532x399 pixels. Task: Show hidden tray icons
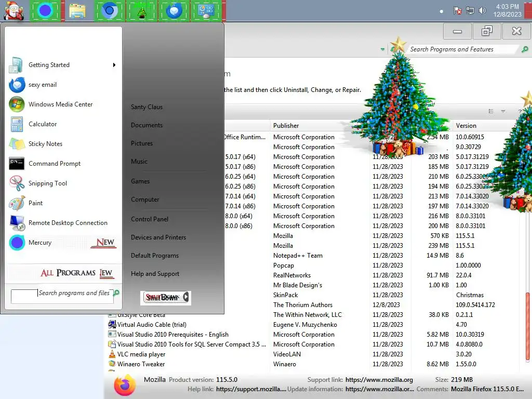pyautogui.click(x=442, y=11)
